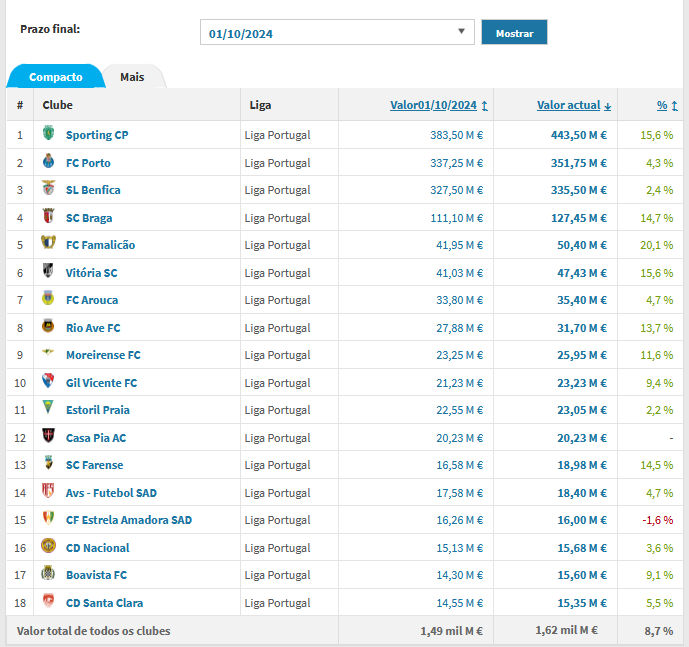This screenshot has width=689, height=647.
Task: Click the FC Famalicão club crest
Action: tap(48, 243)
